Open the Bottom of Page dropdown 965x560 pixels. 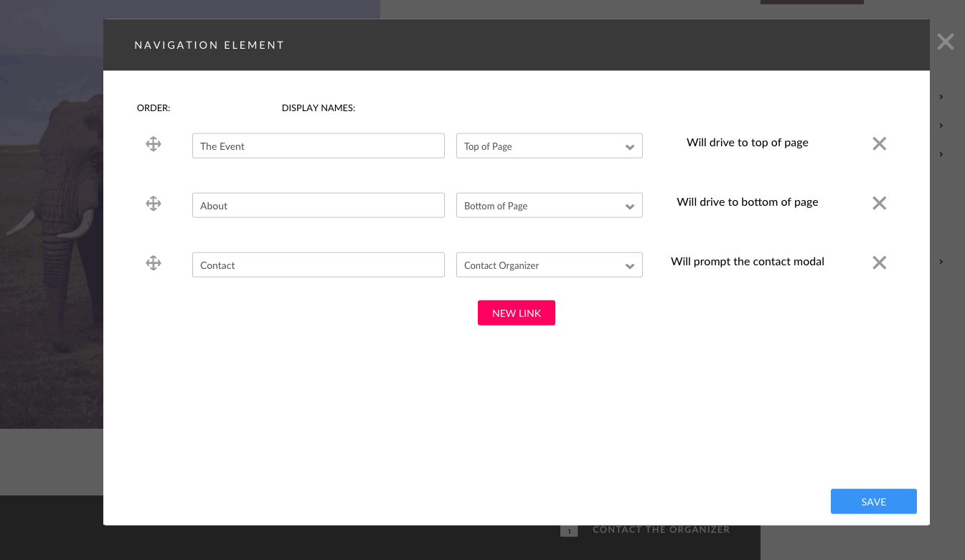tap(550, 205)
